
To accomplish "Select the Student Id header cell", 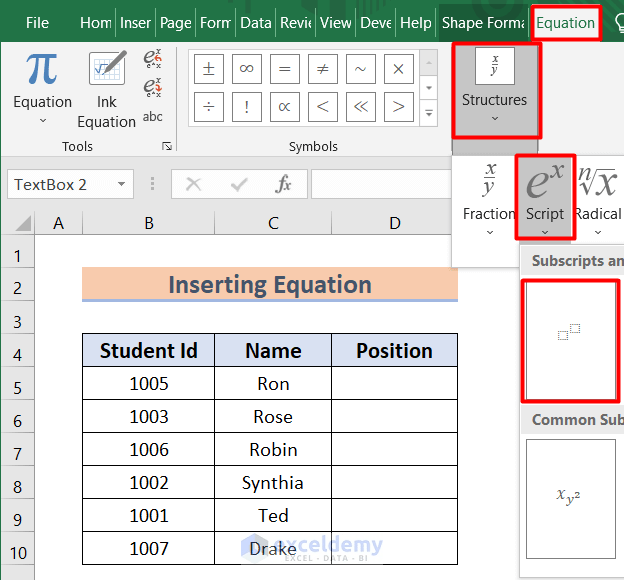I will [x=148, y=350].
